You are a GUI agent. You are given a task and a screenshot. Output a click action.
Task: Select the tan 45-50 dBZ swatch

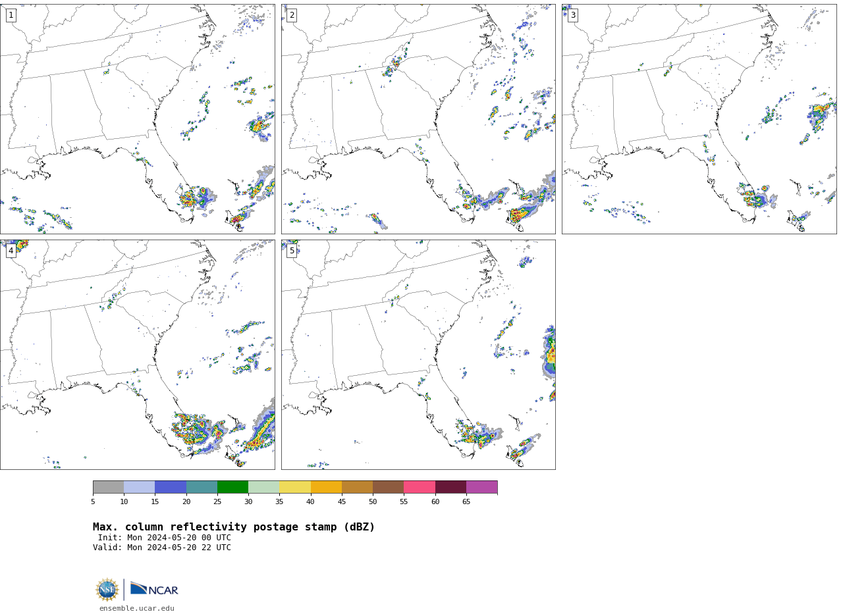pos(357,487)
